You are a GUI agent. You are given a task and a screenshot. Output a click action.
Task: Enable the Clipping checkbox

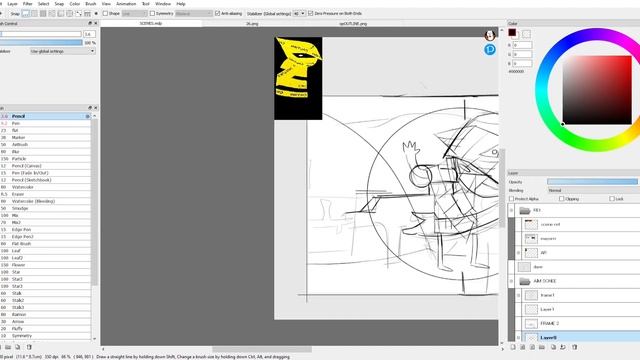pos(562,199)
